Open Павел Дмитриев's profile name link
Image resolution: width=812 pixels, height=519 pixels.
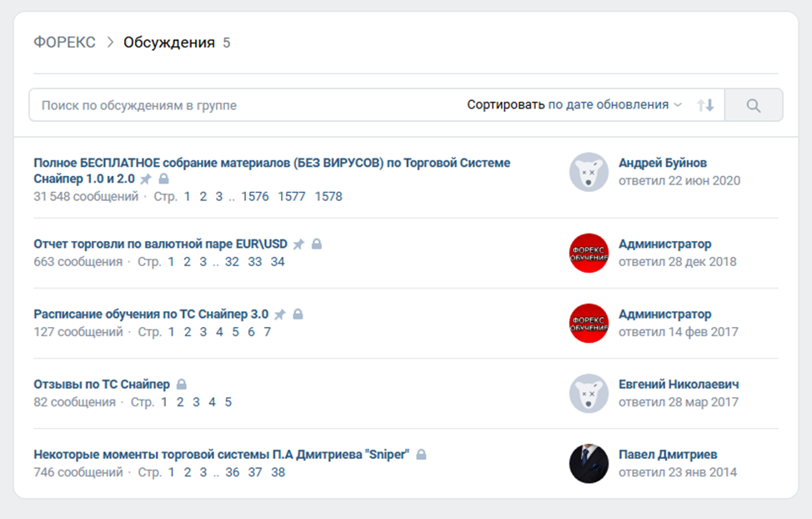pyautogui.click(x=668, y=455)
